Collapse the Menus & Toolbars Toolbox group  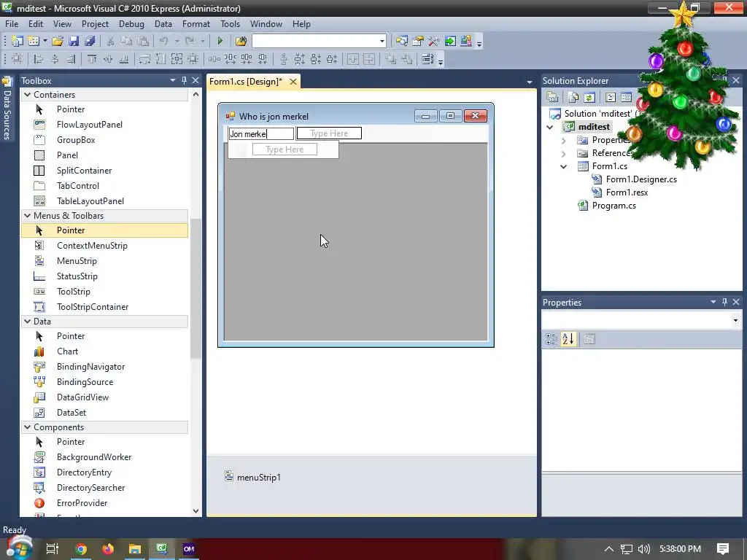27,215
